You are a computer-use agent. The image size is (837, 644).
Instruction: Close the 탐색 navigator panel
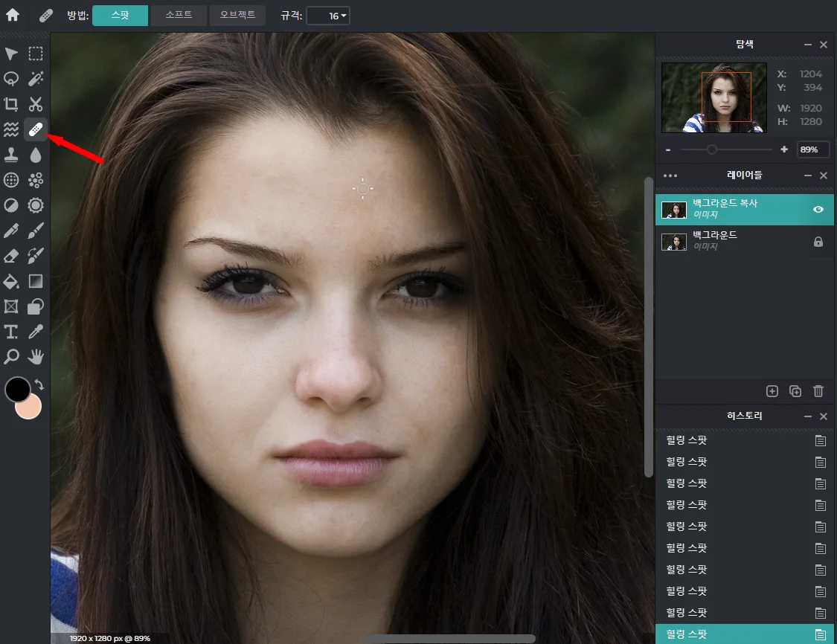(x=824, y=45)
